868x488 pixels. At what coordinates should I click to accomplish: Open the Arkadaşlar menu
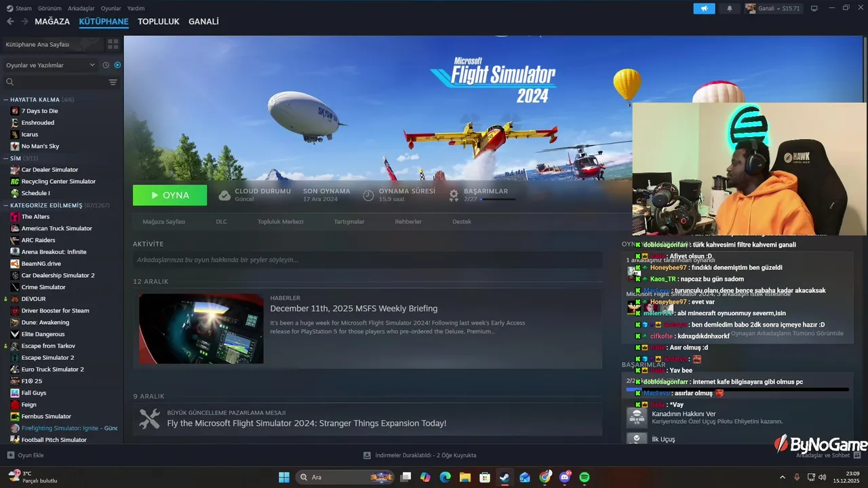coord(82,8)
